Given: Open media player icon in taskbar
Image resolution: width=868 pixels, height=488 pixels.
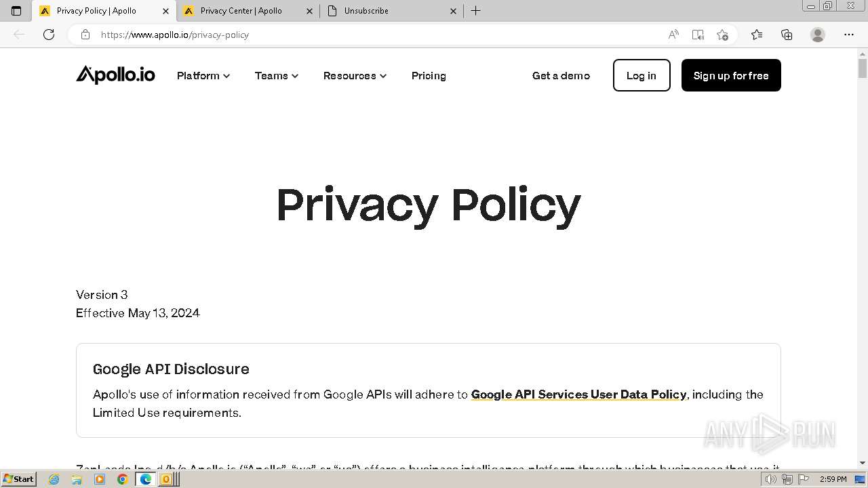Looking at the screenshot, I should tap(100, 479).
